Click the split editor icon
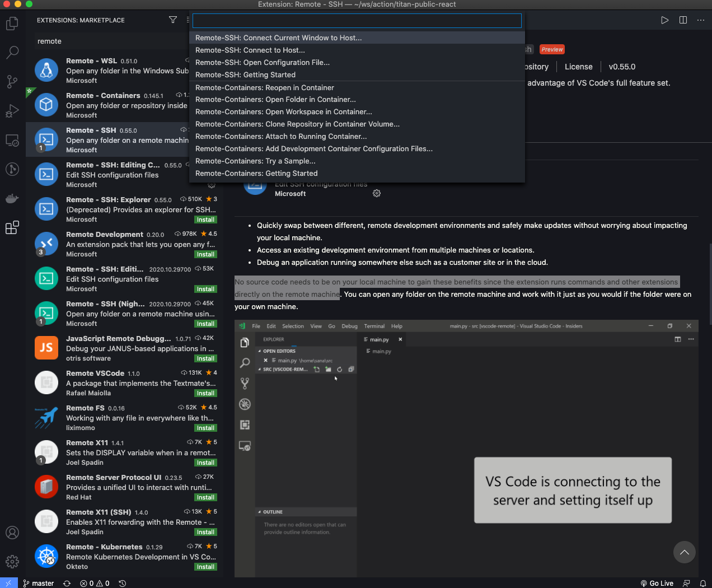 point(683,20)
